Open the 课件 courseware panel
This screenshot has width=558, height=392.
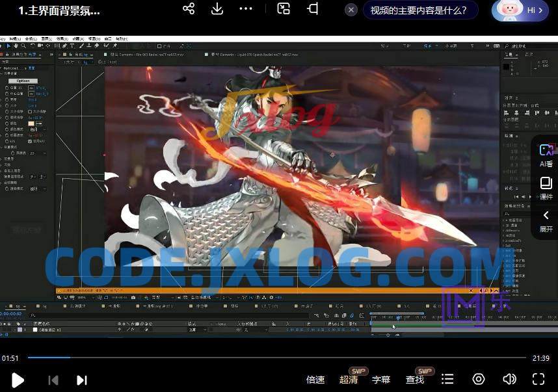tap(546, 189)
